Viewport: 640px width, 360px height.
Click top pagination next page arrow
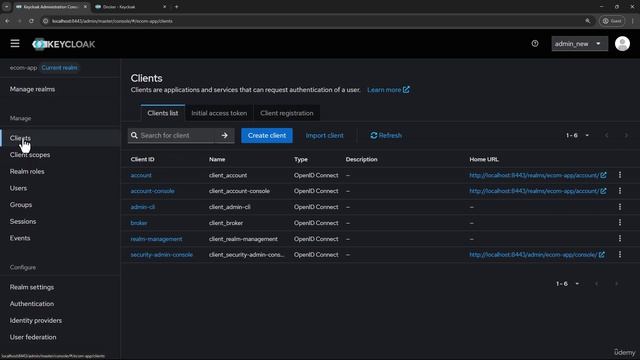626,136
